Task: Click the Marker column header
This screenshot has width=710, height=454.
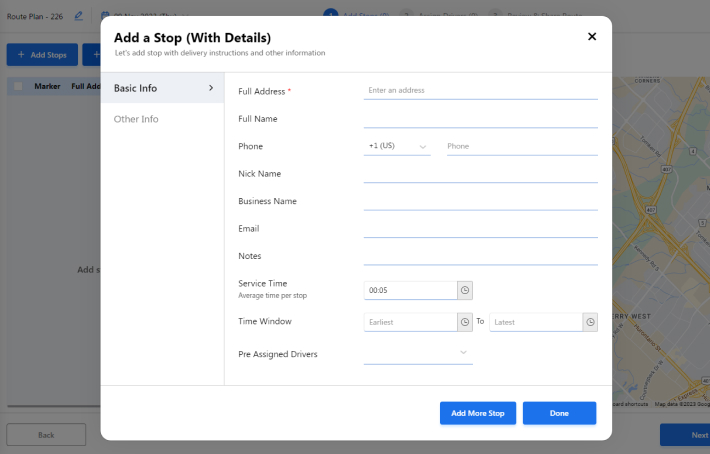Action: (x=47, y=86)
